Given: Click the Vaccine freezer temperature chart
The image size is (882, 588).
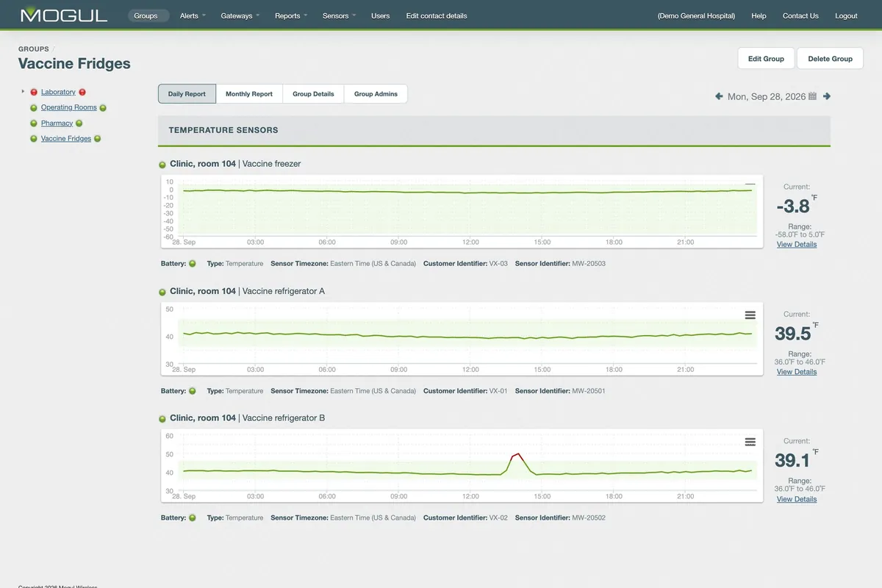Looking at the screenshot, I should pos(462,212).
